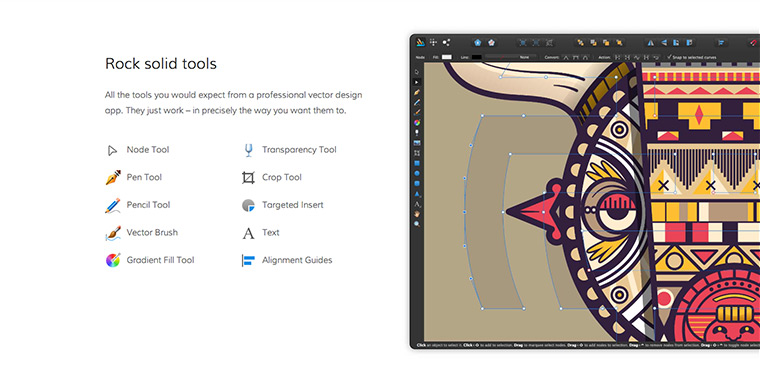Click the Flip Horizontal toolbar button
Screen dimensions: 760x388
[x=650, y=43]
